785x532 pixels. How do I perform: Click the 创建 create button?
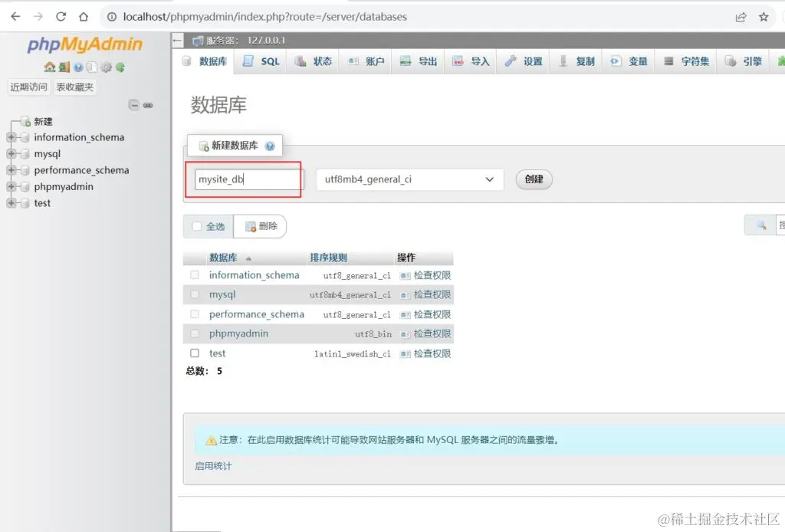[534, 179]
